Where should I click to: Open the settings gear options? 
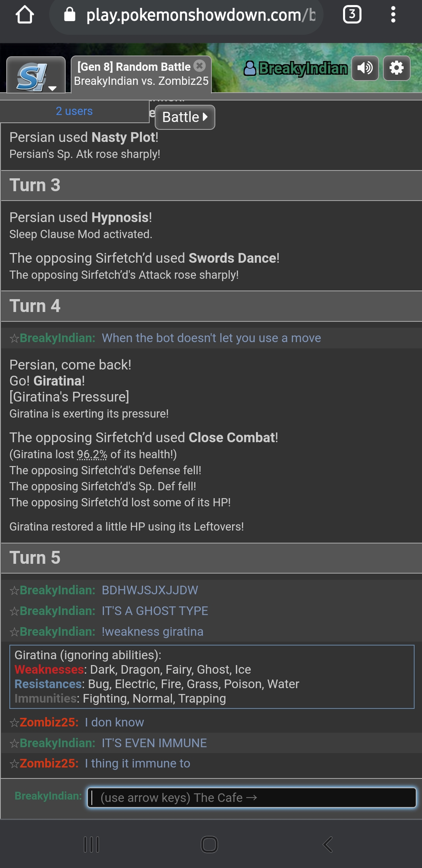click(396, 68)
